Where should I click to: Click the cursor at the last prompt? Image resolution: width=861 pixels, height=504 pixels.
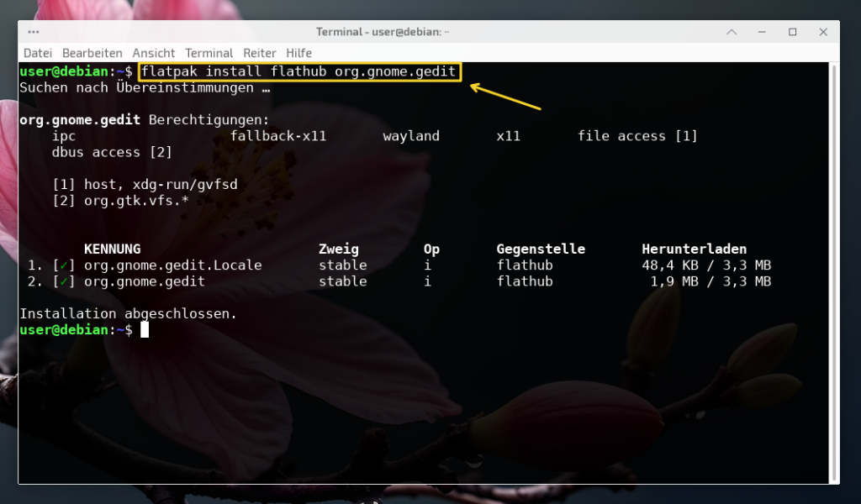145,330
